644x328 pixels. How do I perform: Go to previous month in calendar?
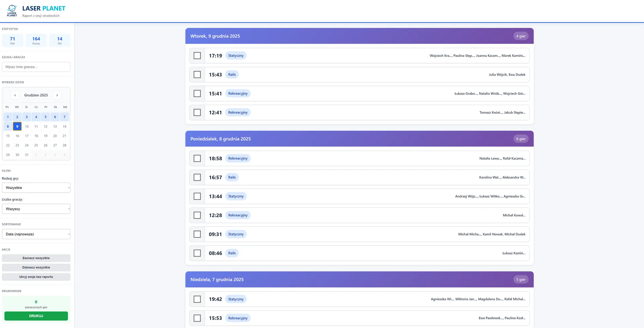[x=15, y=95]
